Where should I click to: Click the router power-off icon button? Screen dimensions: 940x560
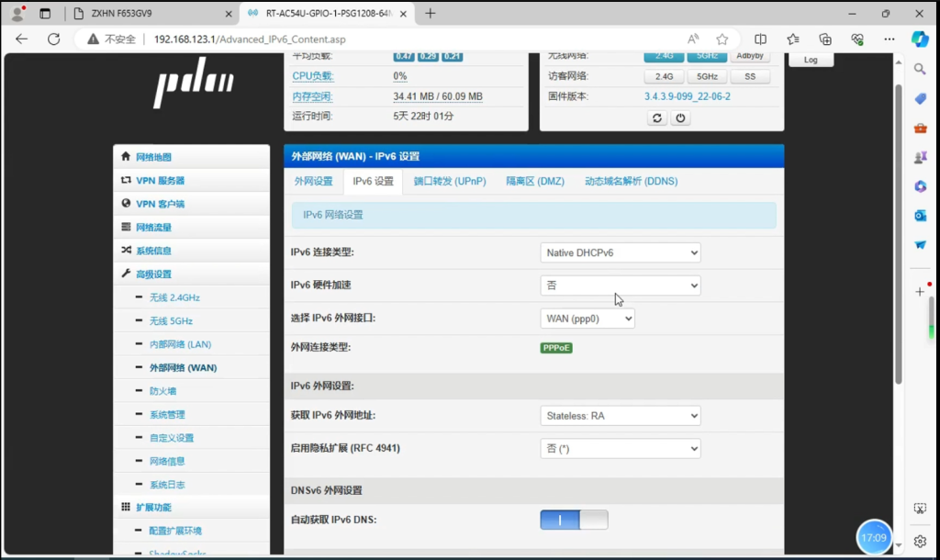(680, 118)
